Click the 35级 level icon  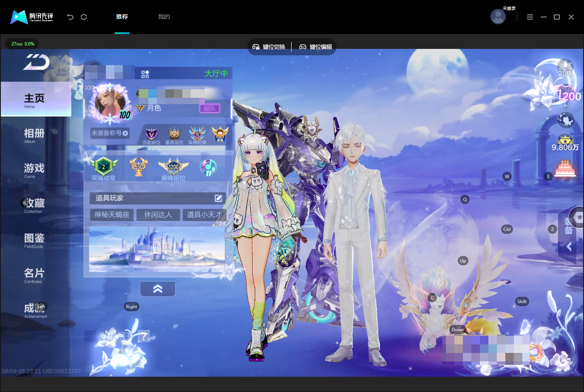(565, 68)
